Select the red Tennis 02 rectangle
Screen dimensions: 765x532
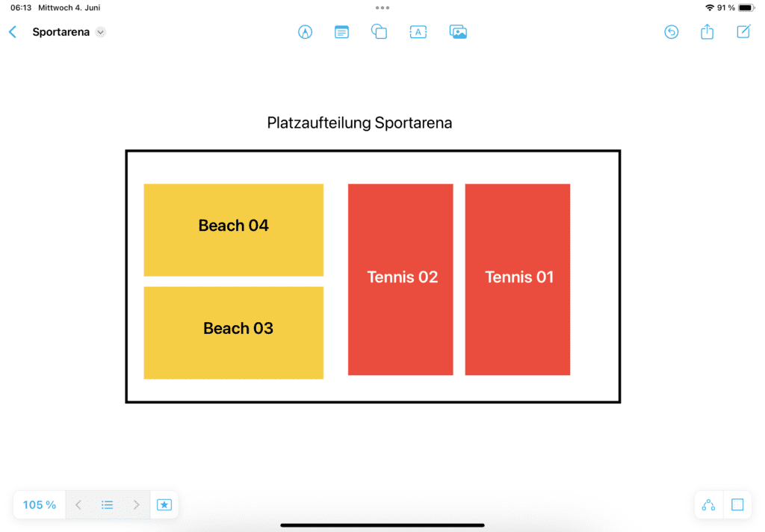(x=400, y=279)
